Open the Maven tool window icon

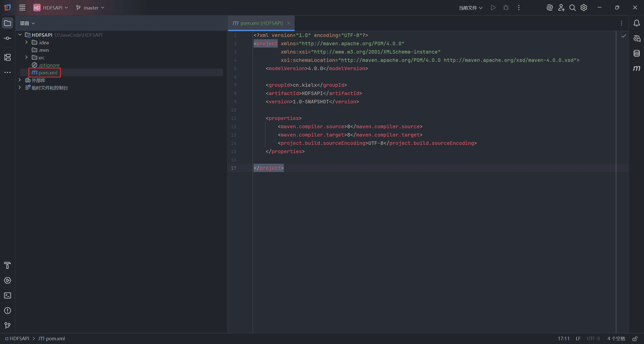click(636, 68)
